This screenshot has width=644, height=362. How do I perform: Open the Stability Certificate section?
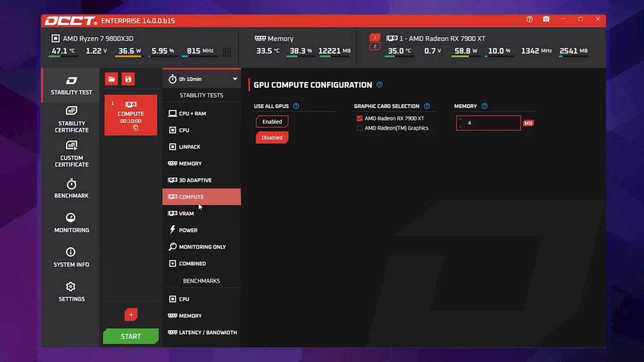pyautogui.click(x=71, y=120)
